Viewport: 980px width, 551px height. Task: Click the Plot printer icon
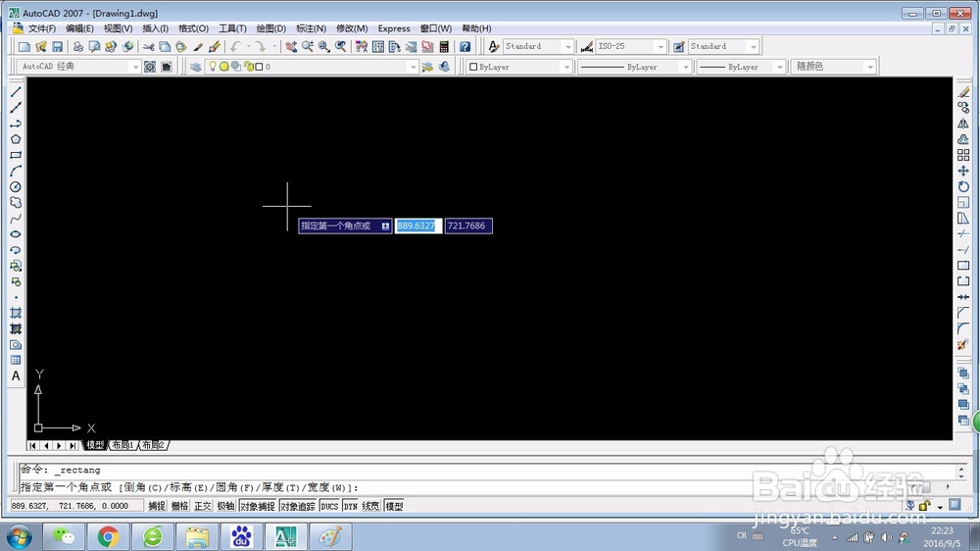coord(78,46)
